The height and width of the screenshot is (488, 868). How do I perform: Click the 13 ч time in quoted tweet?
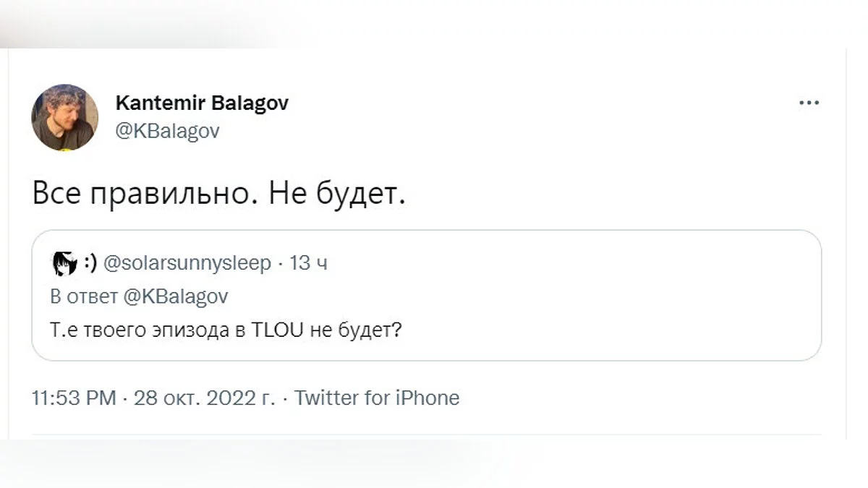309,264
